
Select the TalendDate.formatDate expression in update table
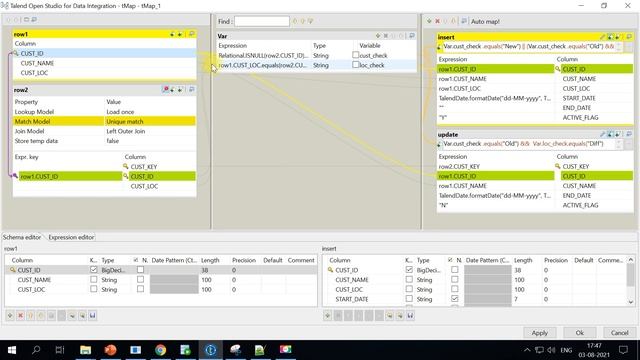[x=496, y=196]
